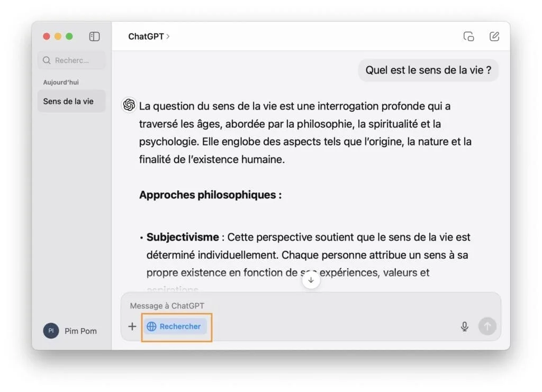The width and height of the screenshot is (542, 392).
Task: Add attachment with plus icon
Action: click(x=132, y=326)
